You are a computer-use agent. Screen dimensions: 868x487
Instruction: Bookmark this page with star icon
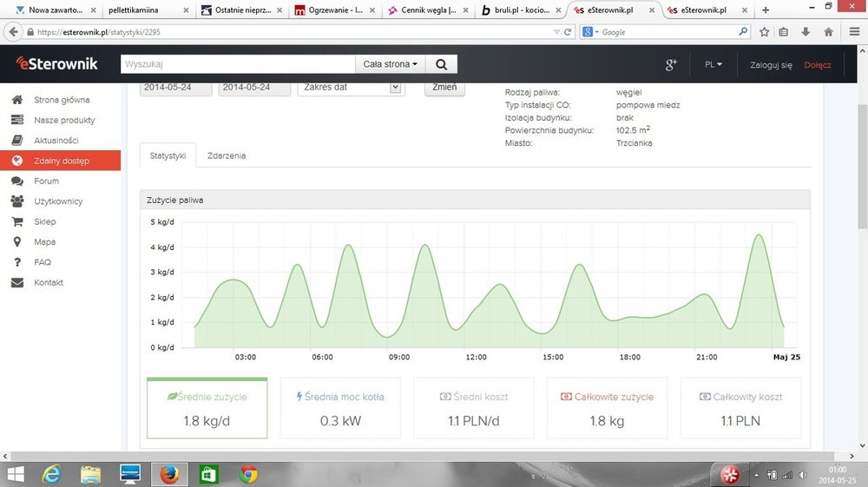point(764,32)
